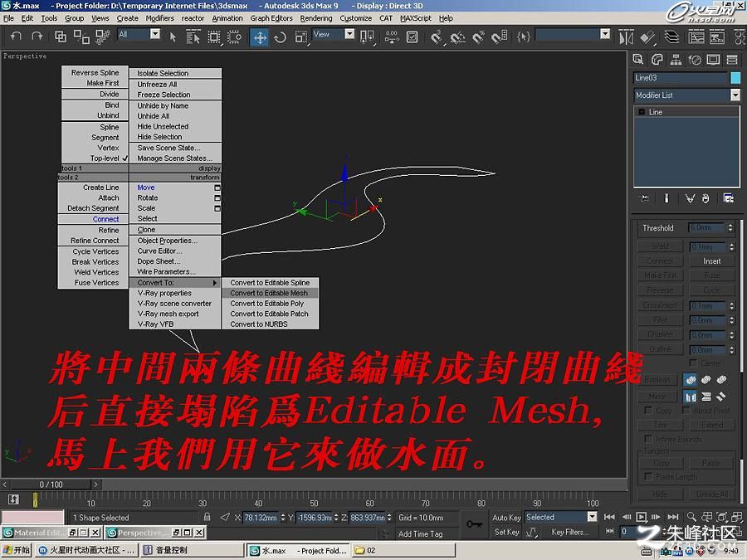Activate the Unlink Selection tool
This screenshot has height=560, width=747.
coord(81,37)
